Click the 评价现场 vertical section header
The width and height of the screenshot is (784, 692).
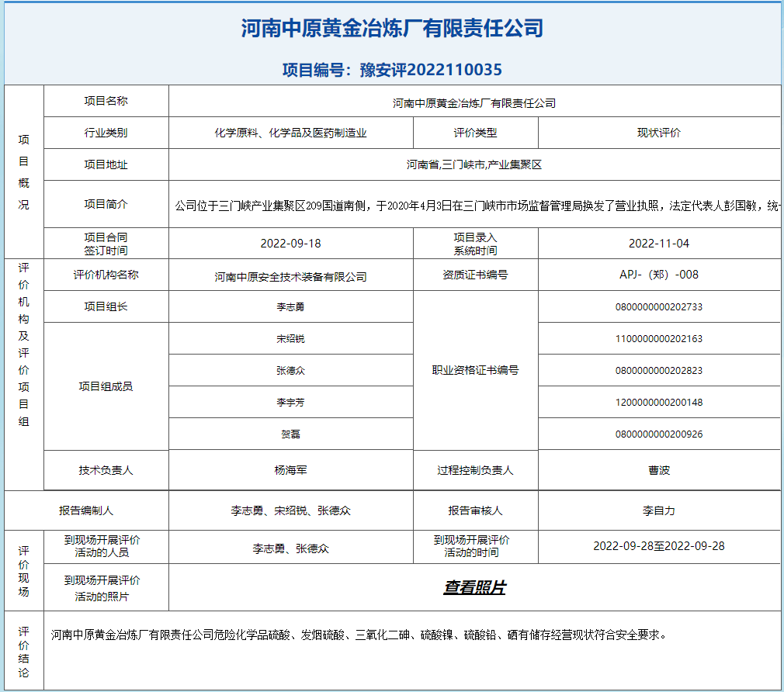24,572
